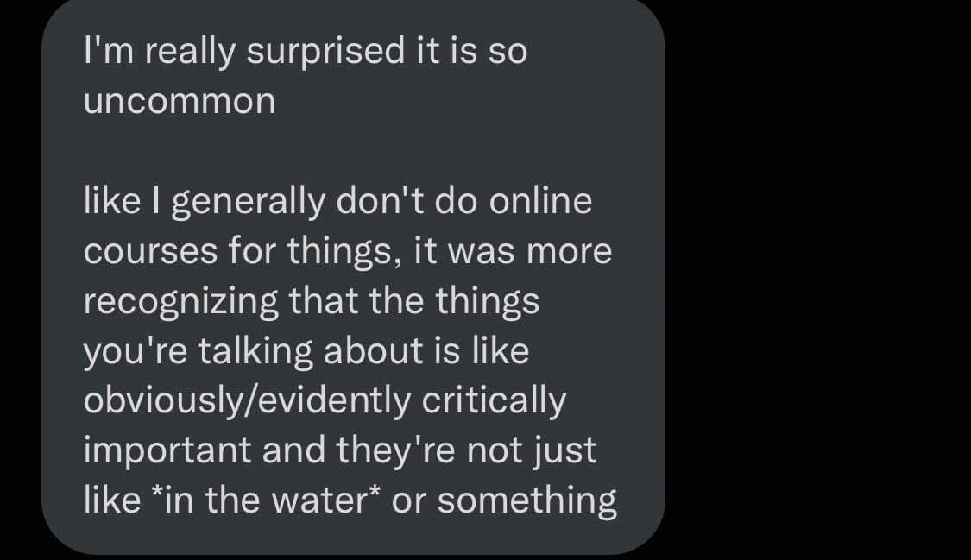The height and width of the screenshot is (560, 971).
Task: Click the emphasized text "*in the water*"
Action: (x=265, y=500)
